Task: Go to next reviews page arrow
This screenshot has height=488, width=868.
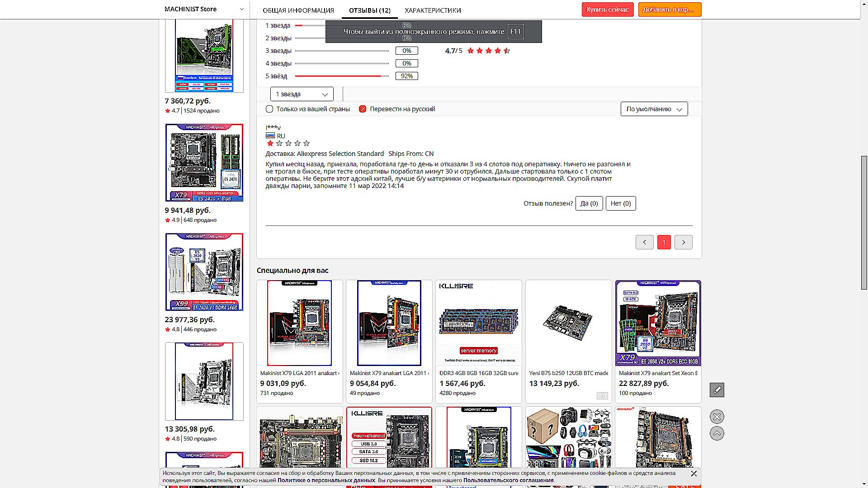Action: click(683, 242)
